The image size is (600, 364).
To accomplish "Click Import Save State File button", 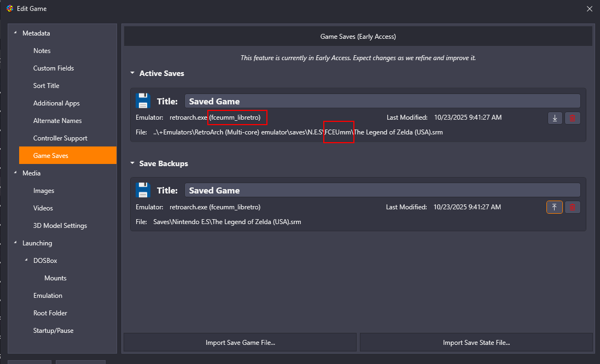I will coord(476,343).
